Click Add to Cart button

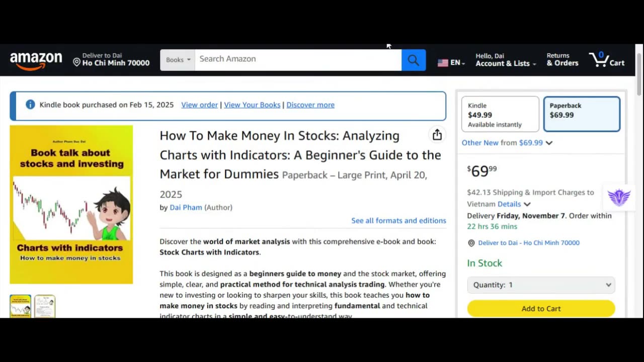541,309
